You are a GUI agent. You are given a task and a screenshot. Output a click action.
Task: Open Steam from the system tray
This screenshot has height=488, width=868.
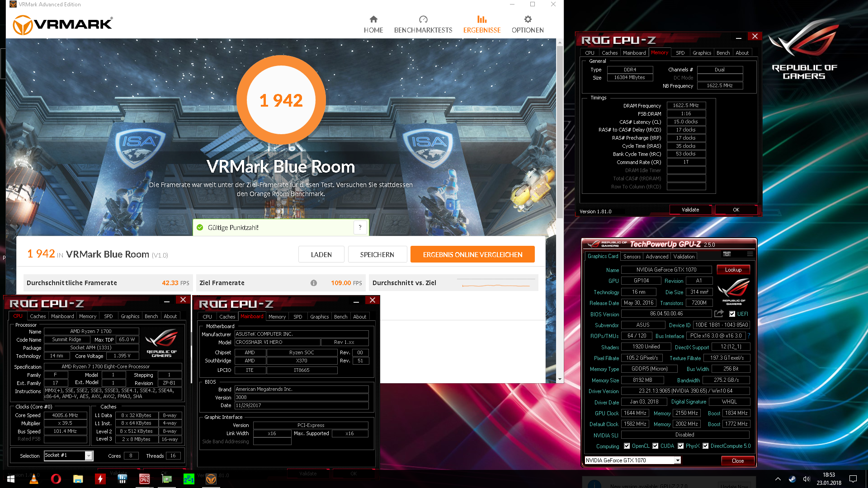click(x=792, y=479)
